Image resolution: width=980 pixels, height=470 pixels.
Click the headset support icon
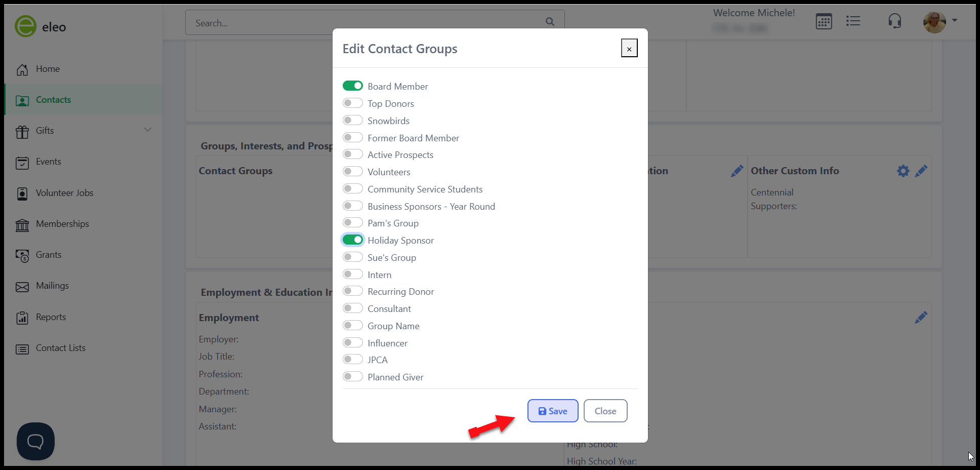click(x=894, y=21)
